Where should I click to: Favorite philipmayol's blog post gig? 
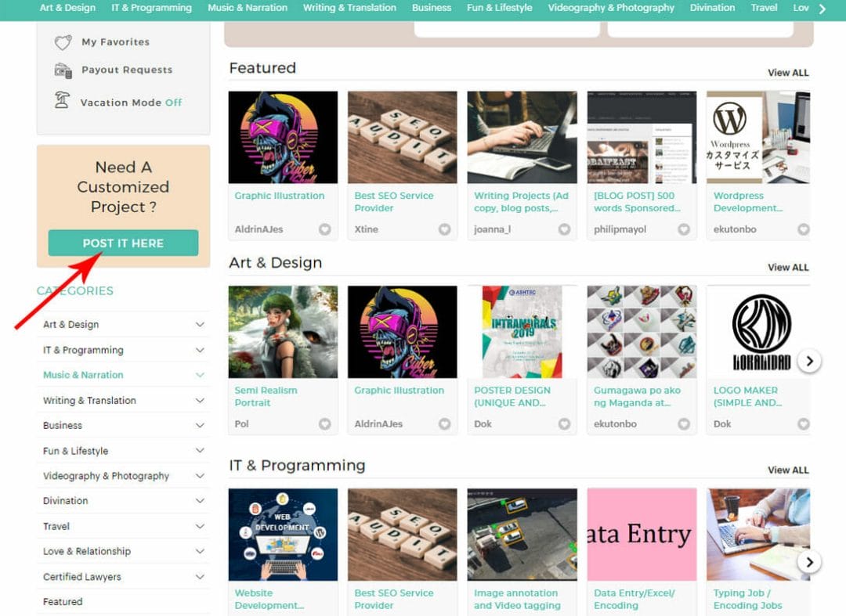[x=684, y=229]
